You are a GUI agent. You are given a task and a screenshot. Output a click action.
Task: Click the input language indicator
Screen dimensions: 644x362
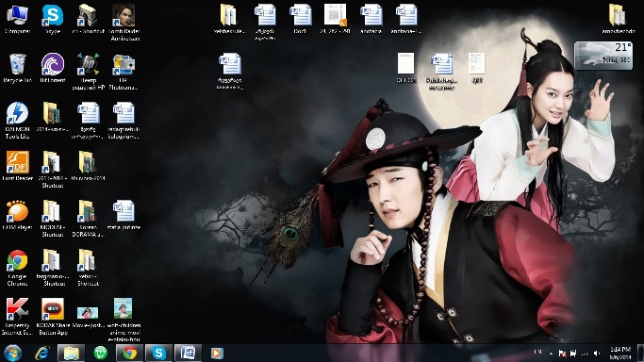point(537,352)
